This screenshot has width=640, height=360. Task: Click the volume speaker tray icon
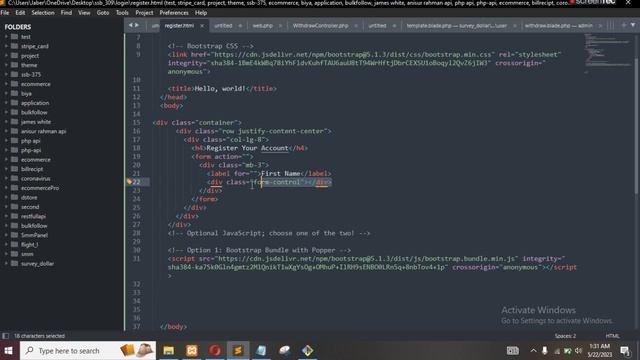tap(578, 351)
